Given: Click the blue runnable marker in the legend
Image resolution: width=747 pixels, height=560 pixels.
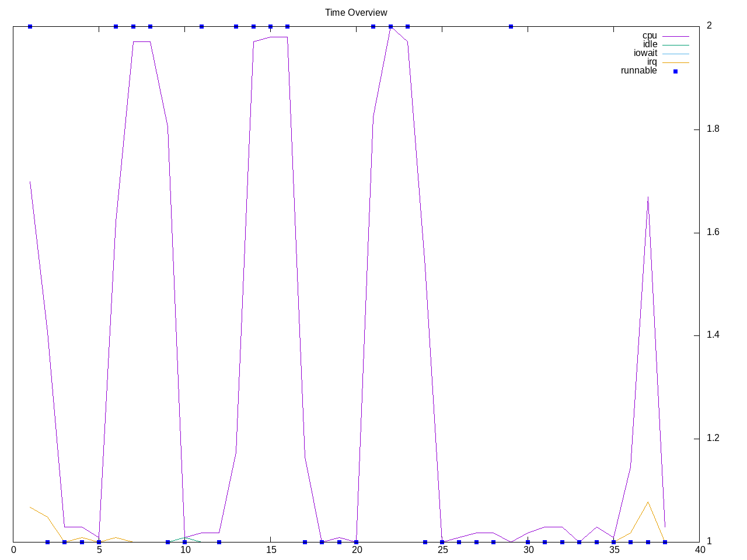Looking at the screenshot, I should [675, 71].
